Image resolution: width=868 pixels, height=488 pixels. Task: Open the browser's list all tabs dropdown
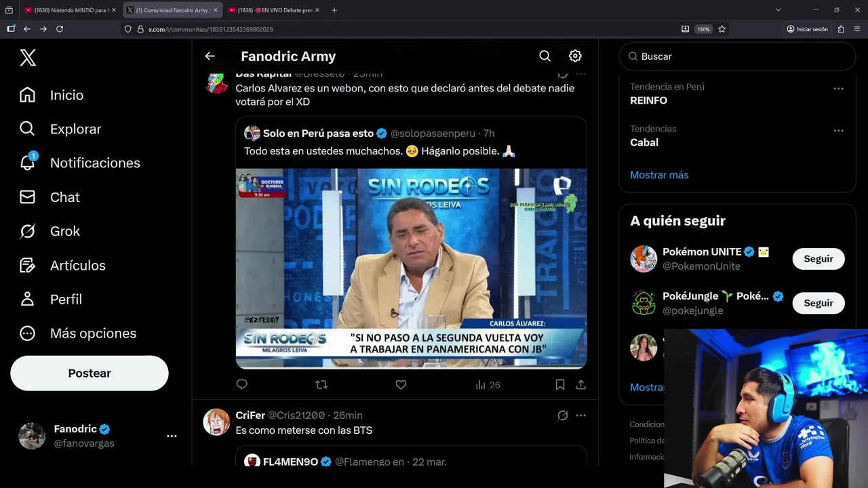(x=778, y=10)
